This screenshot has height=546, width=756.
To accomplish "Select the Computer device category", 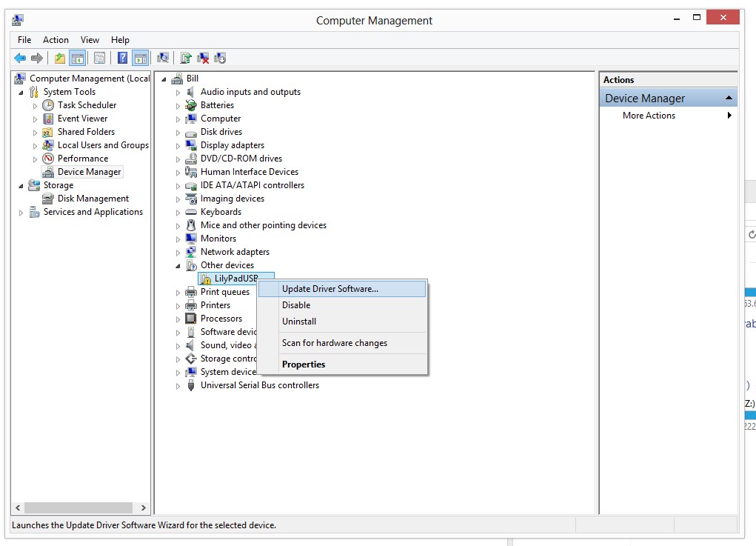I will [221, 119].
